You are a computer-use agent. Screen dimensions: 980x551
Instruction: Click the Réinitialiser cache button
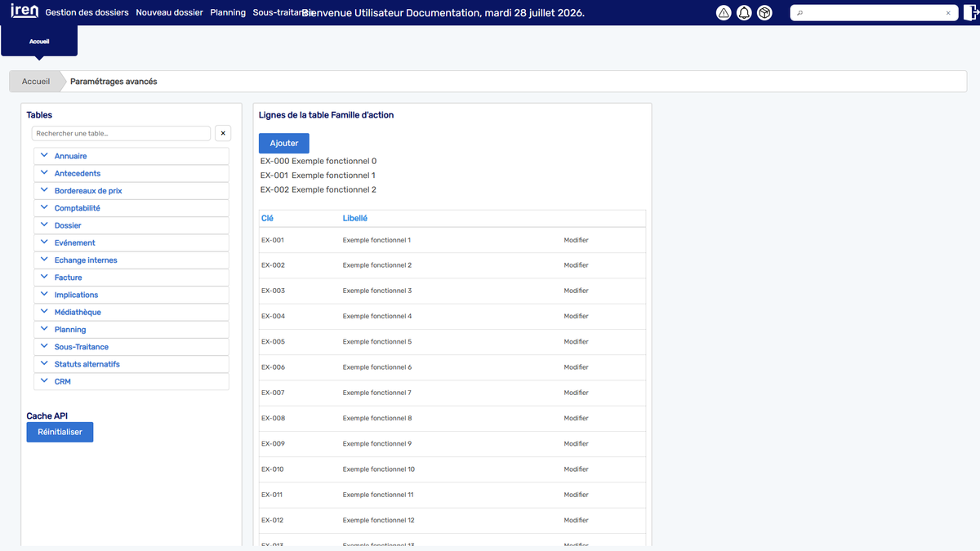tap(60, 432)
